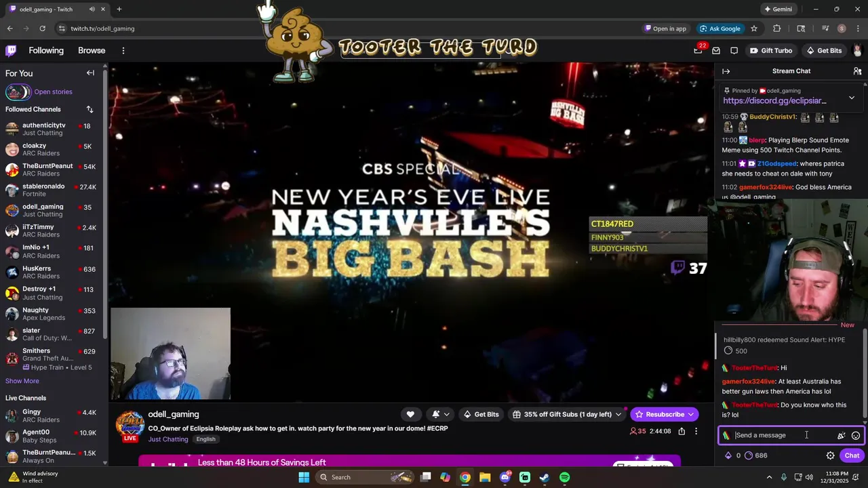
Task: Click Ask Google in address bar
Action: pos(720,28)
